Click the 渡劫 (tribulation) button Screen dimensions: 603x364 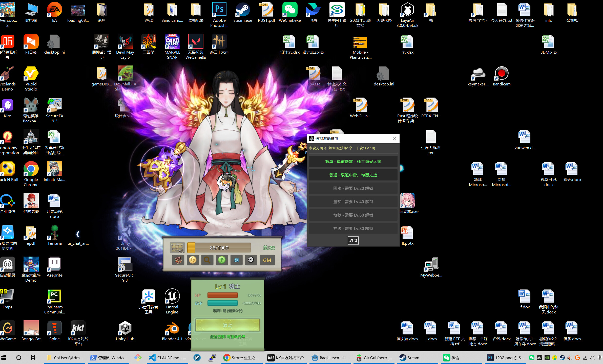227,325
